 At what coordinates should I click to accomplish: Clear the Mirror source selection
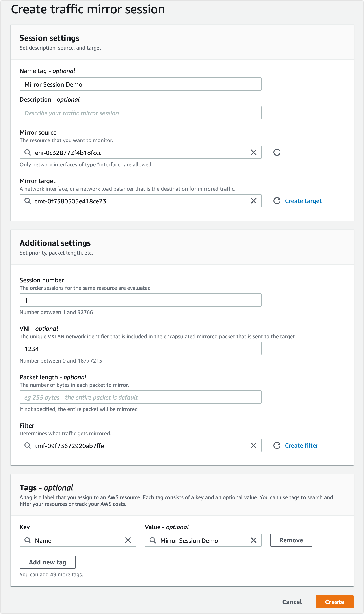click(253, 152)
